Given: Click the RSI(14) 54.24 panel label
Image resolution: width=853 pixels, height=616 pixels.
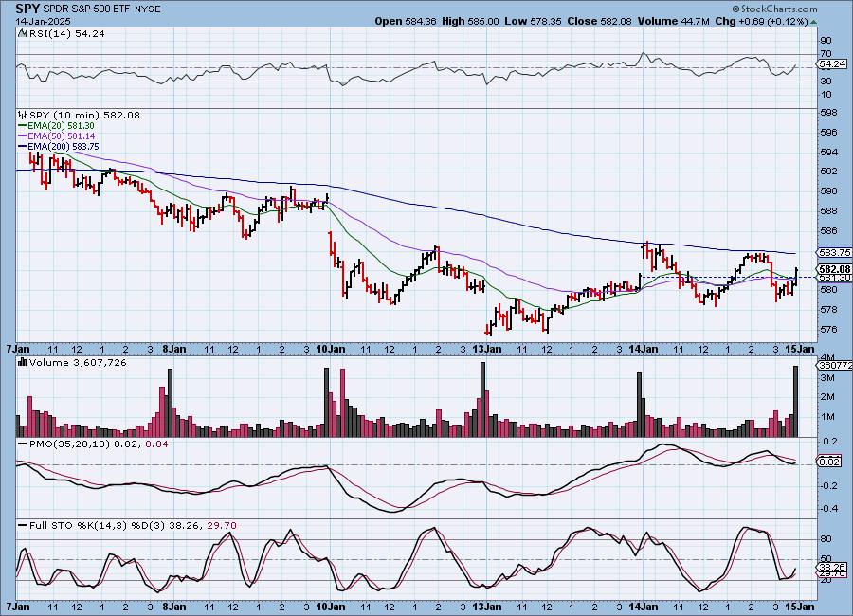Looking at the screenshot, I should (x=67, y=34).
